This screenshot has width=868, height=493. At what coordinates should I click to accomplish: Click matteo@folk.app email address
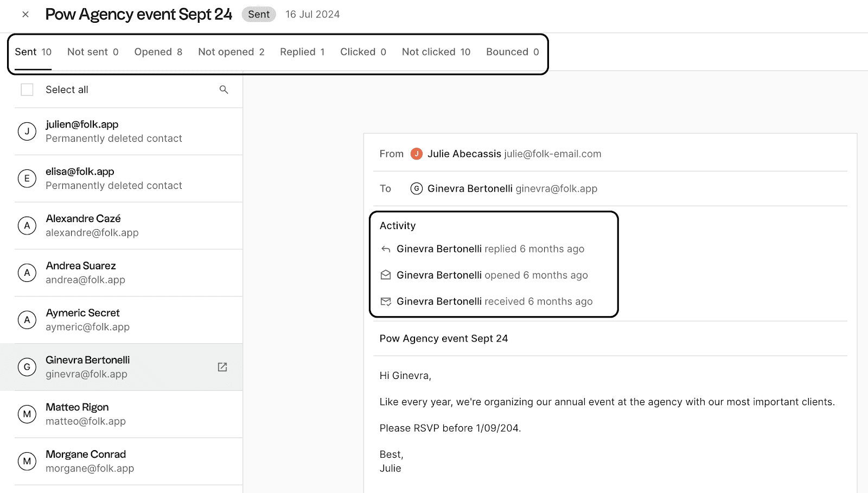[x=86, y=421]
